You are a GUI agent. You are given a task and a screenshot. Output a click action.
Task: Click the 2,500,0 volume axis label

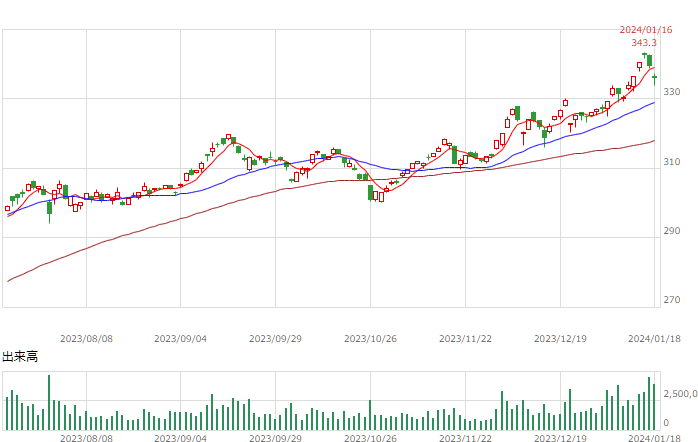coord(681,394)
